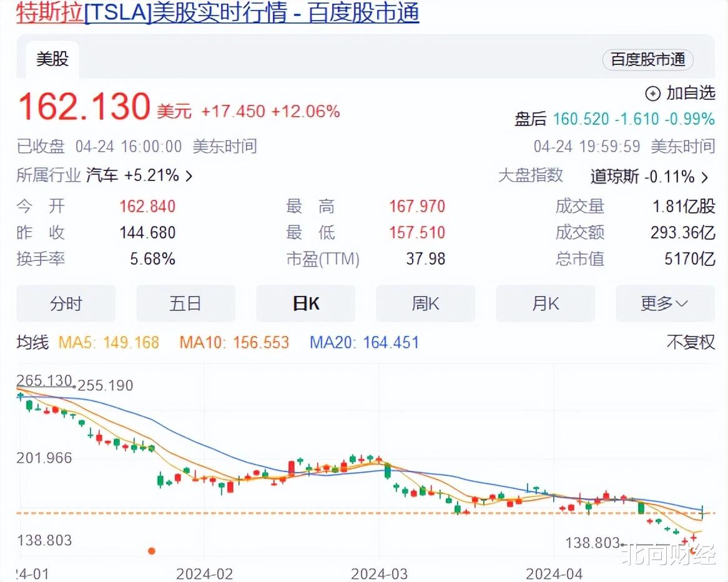This screenshot has width=728, height=582.
Task: Click the 最高 value 167.970
Action: 417,206
